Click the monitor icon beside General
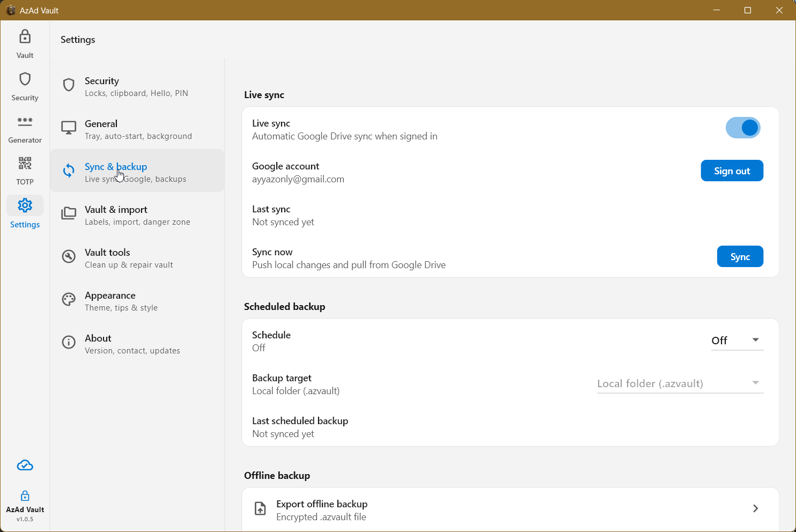796x532 pixels. (x=69, y=128)
